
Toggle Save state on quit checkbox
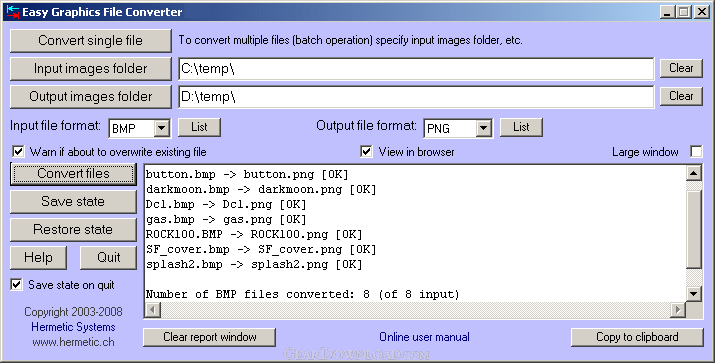point(16,285)
